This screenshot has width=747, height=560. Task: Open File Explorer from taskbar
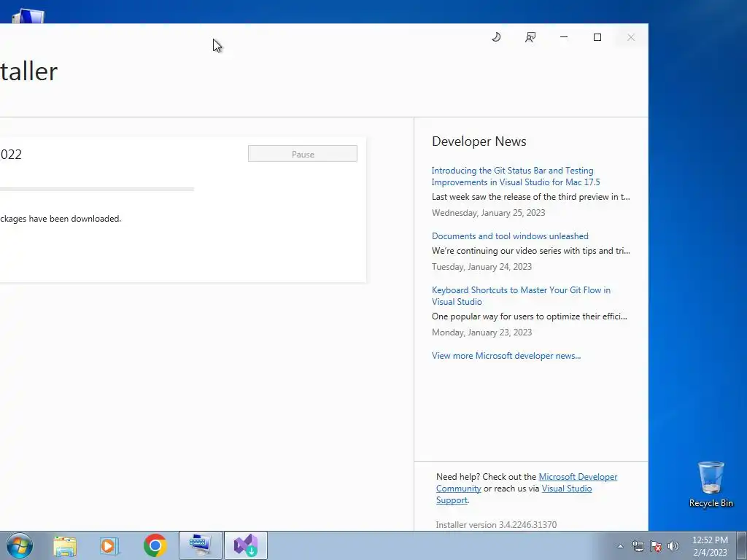(x=65, y=545)
